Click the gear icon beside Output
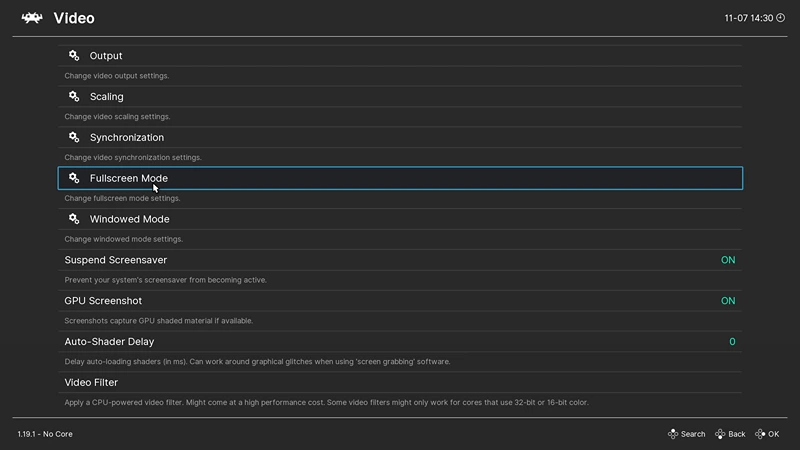 click(74, 56)
